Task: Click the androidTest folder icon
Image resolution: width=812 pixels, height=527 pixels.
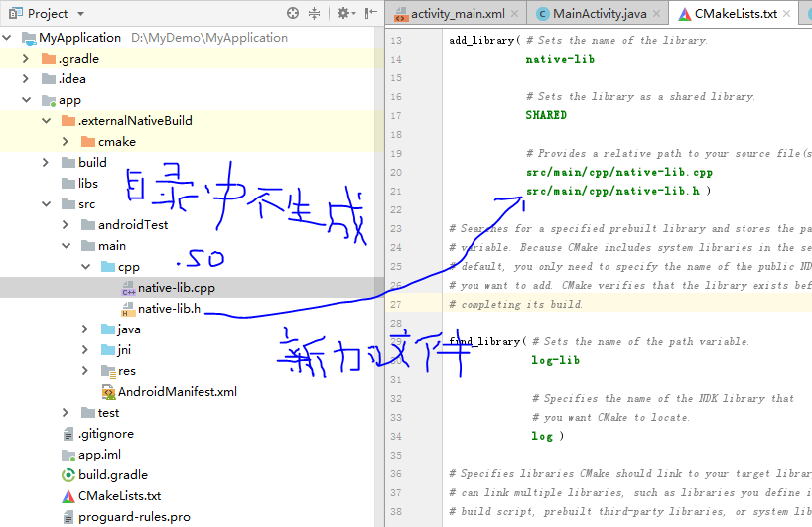Action: 88,224
